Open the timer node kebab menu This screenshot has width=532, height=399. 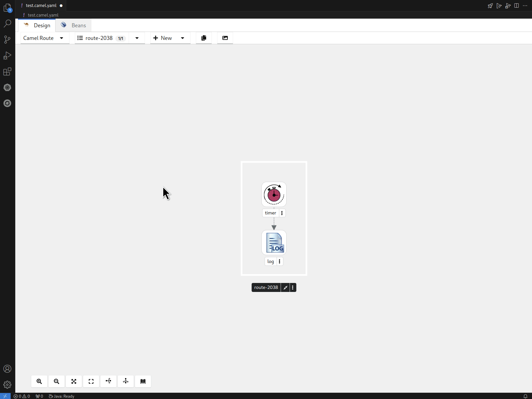click(282, 213)
